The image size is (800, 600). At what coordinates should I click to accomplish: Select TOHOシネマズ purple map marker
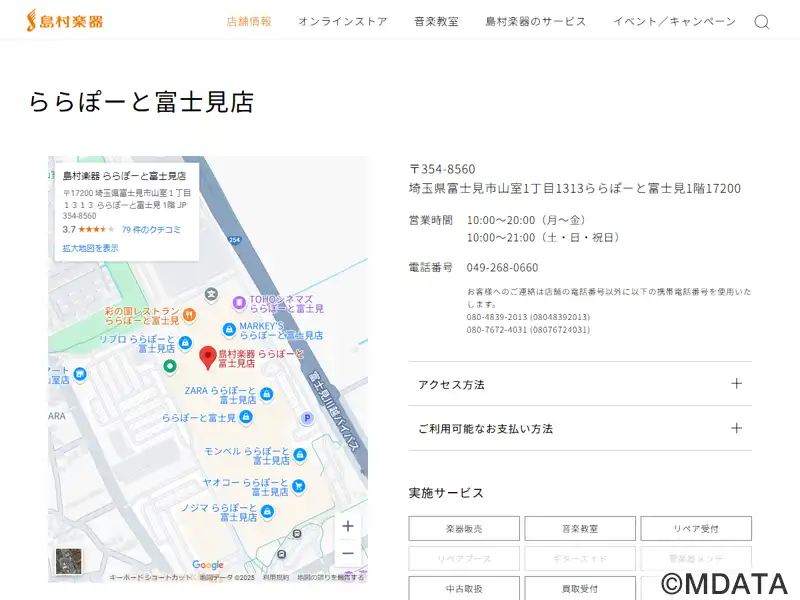[239, 303]
